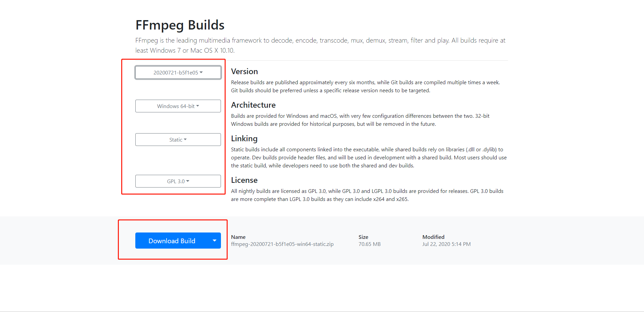Click the Version section heading
Screen dimensions: 644x312
(x=244, y=71)
